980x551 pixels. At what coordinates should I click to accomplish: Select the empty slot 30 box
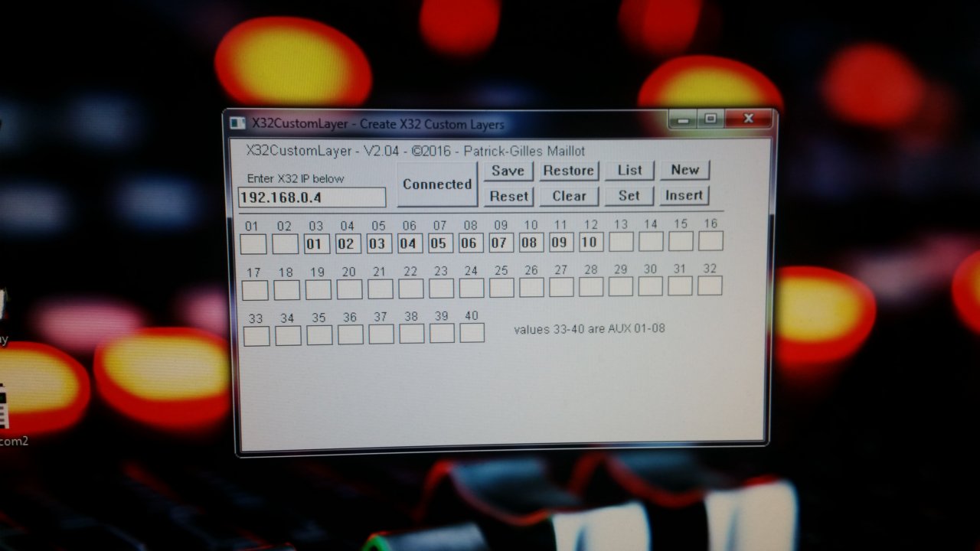click(651, 285)
